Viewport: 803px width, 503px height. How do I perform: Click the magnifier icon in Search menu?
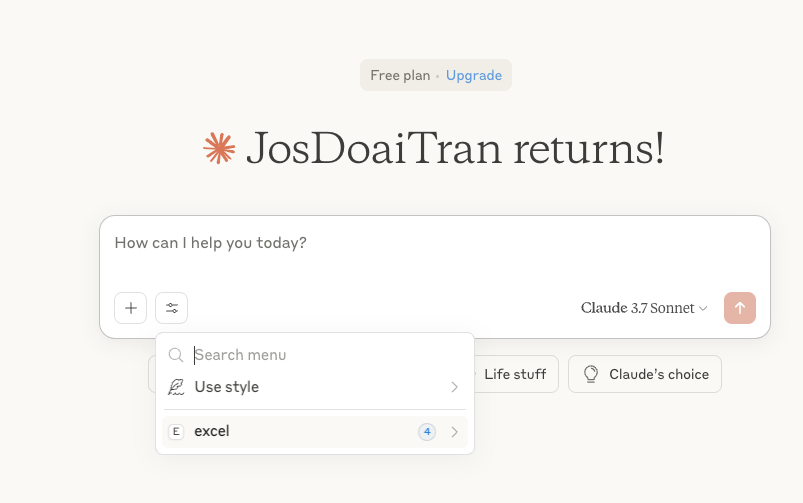pyautogui.click(x=176, y=355)
